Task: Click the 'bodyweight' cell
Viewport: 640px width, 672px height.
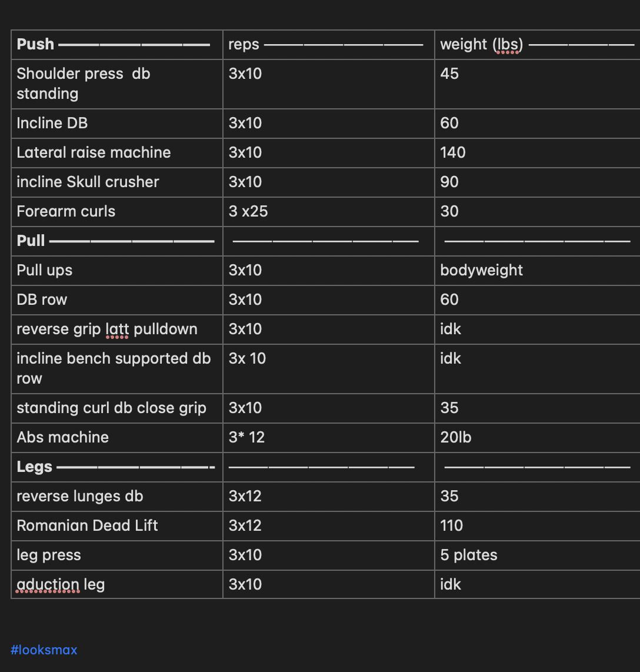Action: 538,271
